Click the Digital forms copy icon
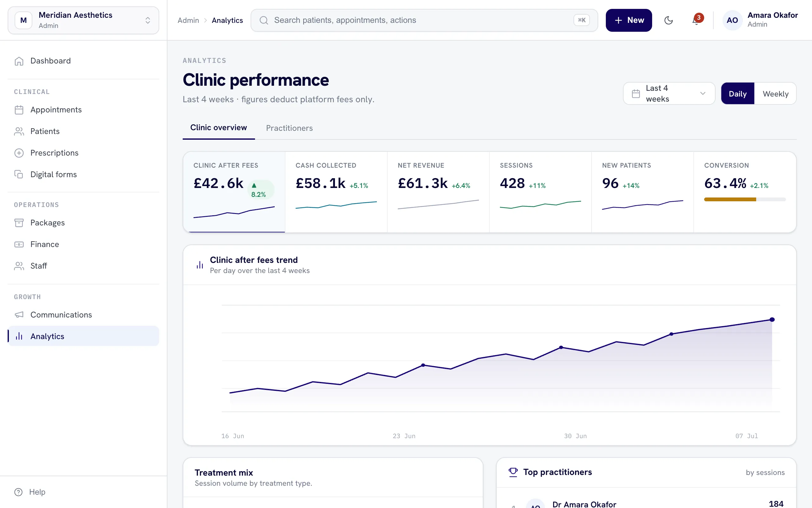Screen dimensions: 812x508 pyautogui.click(x=19, y=174)
